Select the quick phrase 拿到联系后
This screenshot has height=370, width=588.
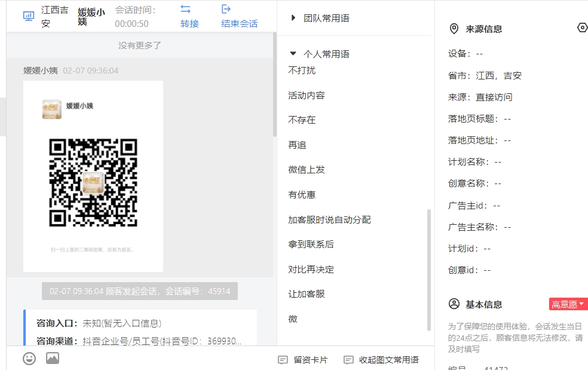pos(311,244)
